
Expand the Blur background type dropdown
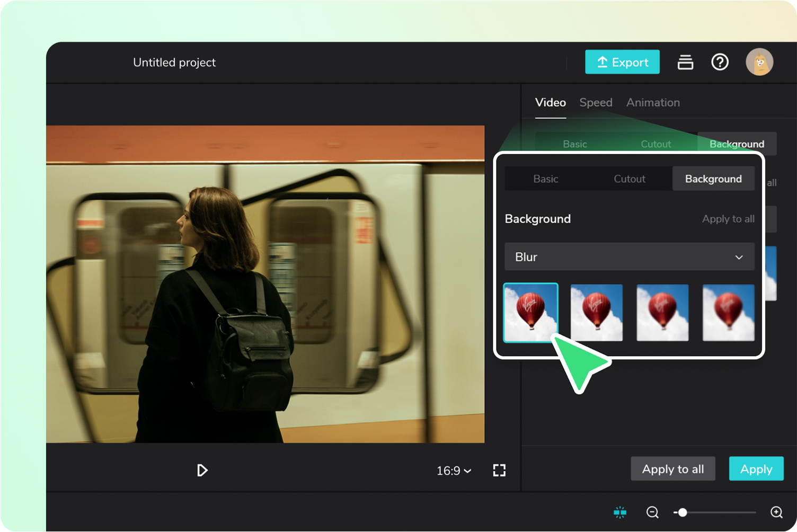click(630, 257)
